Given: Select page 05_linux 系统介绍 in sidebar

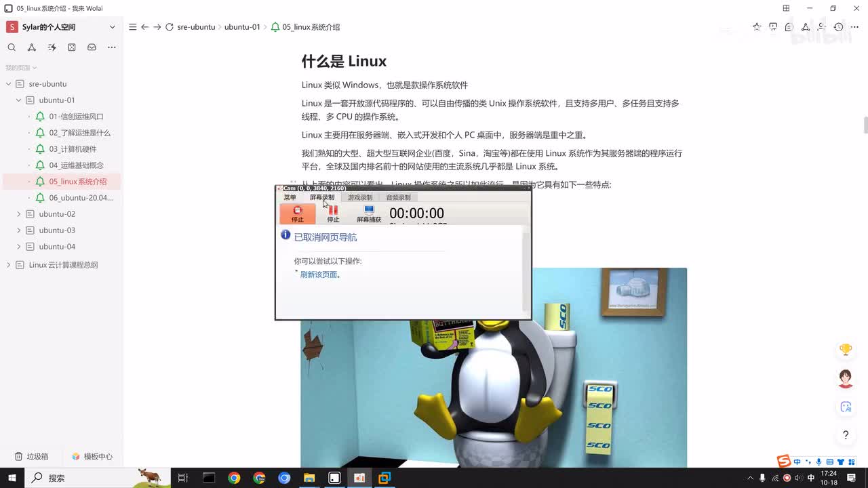Looking at the screenshot, I should 62,182.
